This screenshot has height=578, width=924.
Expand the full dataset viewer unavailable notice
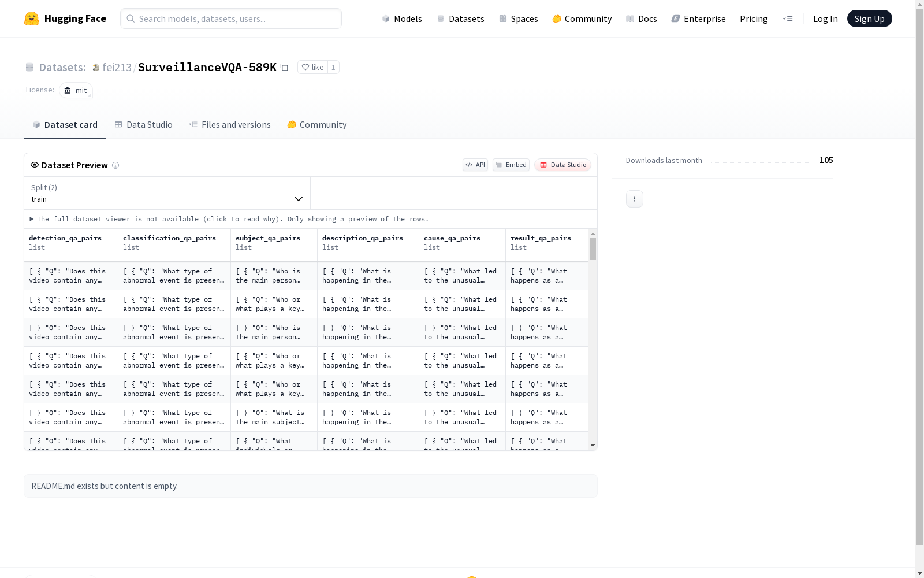tap(229, 219)
